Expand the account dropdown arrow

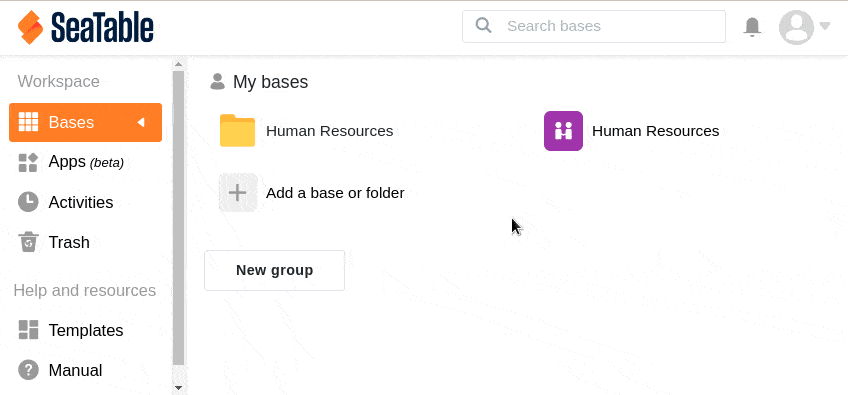click(x=825, y=25)
